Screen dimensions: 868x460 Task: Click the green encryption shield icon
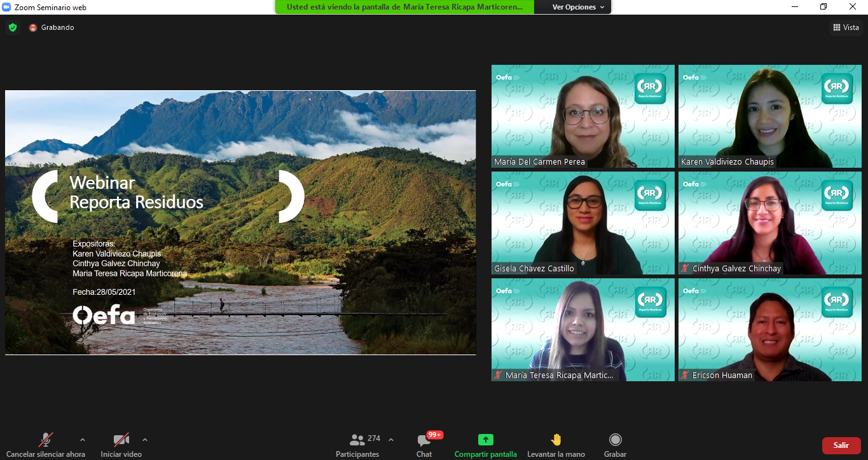[12, 27]
